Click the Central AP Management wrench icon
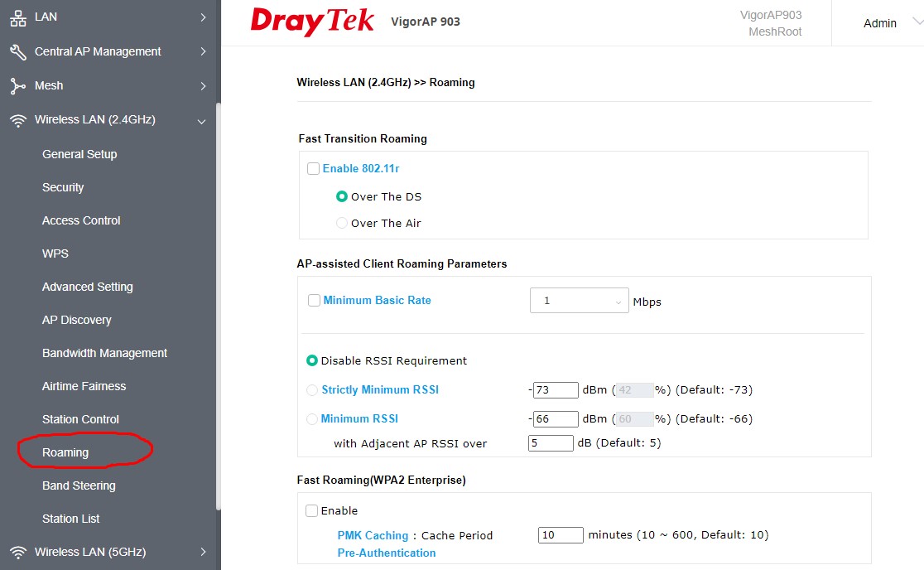The image size is (924, 570). click(17, 51)
